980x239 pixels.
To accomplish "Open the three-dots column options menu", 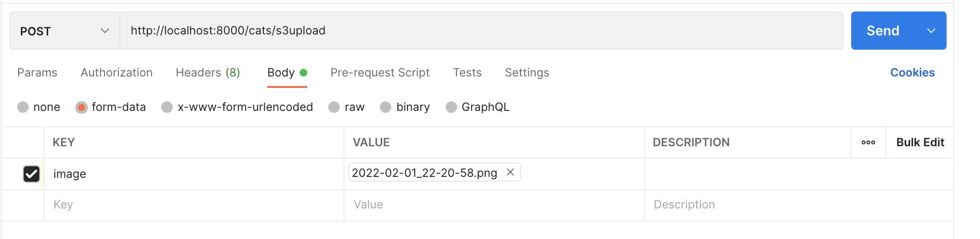I will click(868, 142).
